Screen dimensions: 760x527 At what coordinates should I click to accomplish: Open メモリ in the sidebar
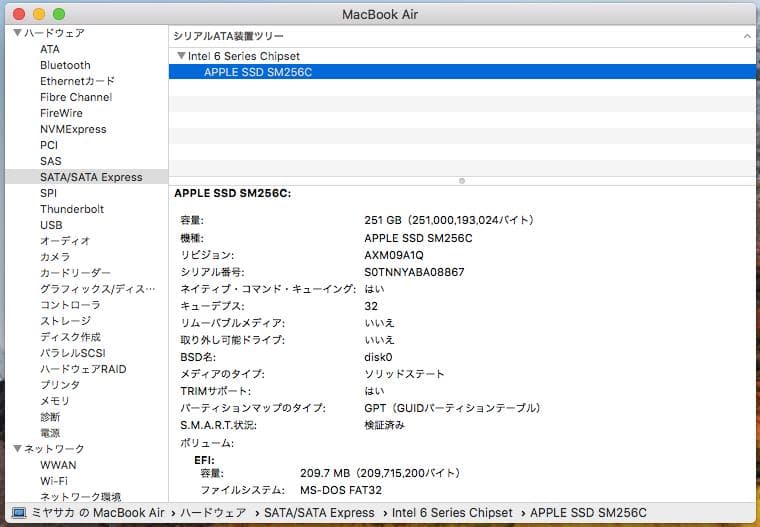[55, 401]
